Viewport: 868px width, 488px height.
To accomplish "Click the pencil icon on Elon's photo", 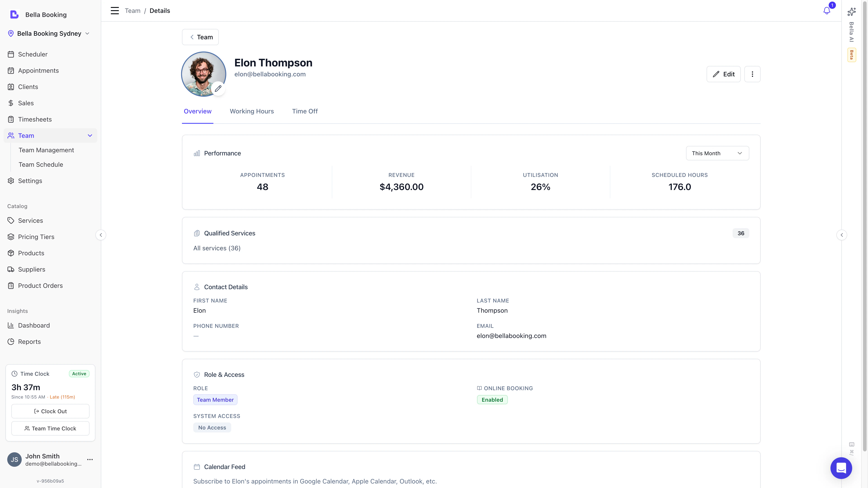I will (x=218, y=89).
